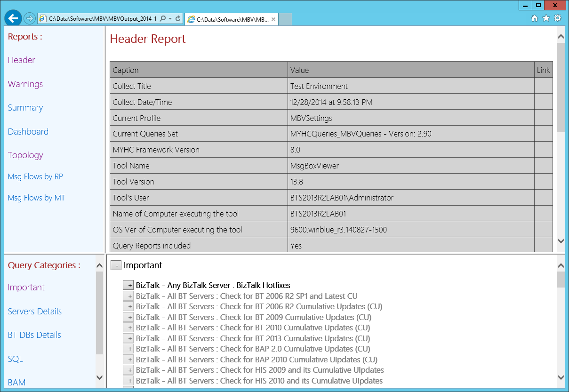This screenshot has height=392, width=569.
Task: Click the Link column header
Action: click(x=544, y=70)
